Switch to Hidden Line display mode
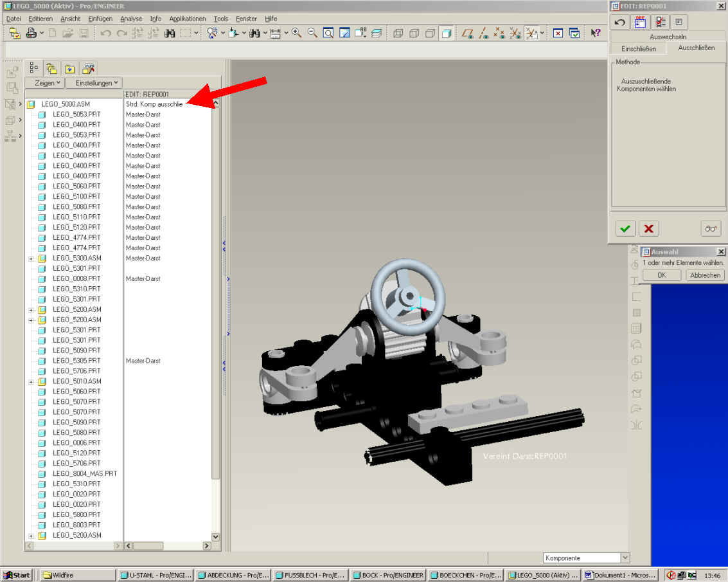The height and width of the screenshot is (582, 728). pos(414,33)
